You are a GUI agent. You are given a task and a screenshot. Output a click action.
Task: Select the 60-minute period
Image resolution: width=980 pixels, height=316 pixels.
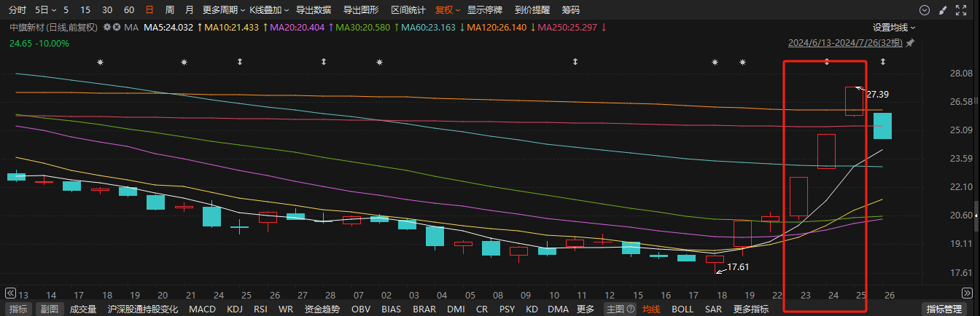[x=129, y=10]
